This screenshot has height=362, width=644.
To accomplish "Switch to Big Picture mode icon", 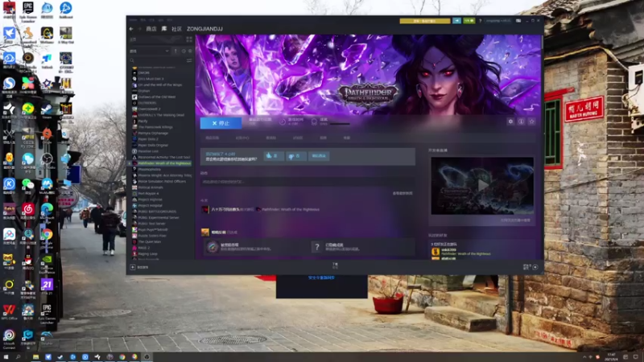I will point(518,21).
